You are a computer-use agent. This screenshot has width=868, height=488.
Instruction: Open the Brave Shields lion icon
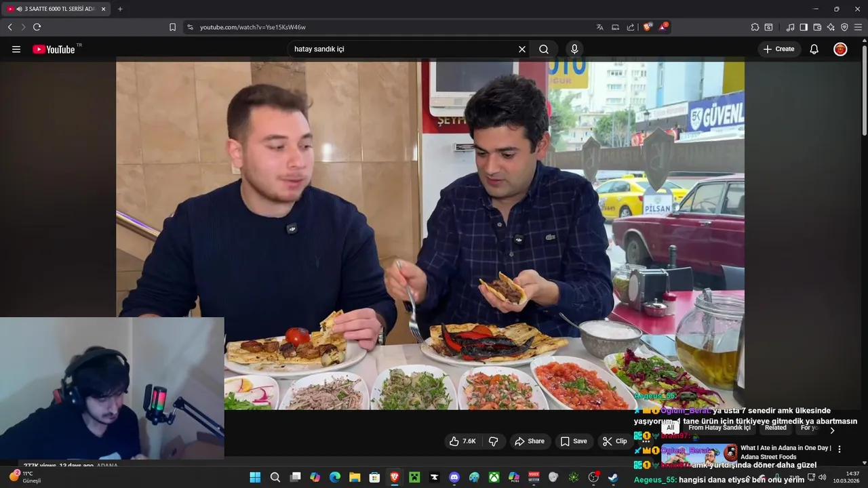[647, 27]
